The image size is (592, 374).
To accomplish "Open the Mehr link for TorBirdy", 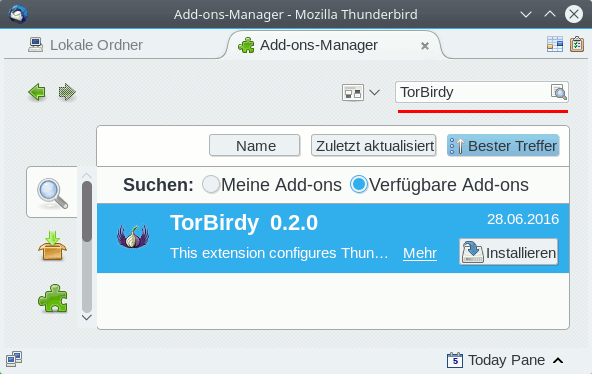I will (420, 253).
